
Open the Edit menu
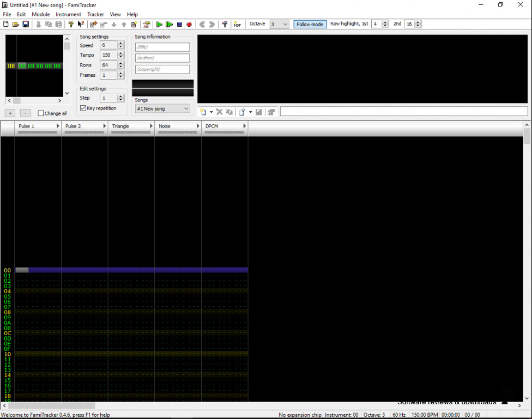(x=21, y=14)
